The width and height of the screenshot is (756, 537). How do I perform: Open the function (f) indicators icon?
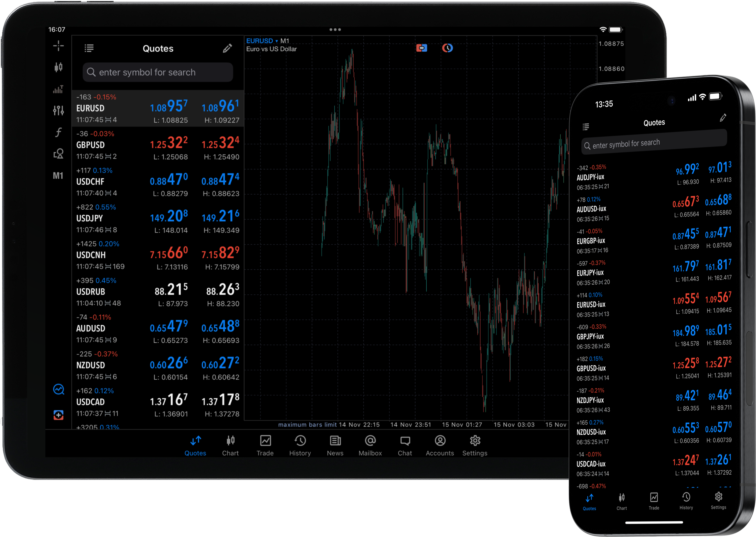59,132
